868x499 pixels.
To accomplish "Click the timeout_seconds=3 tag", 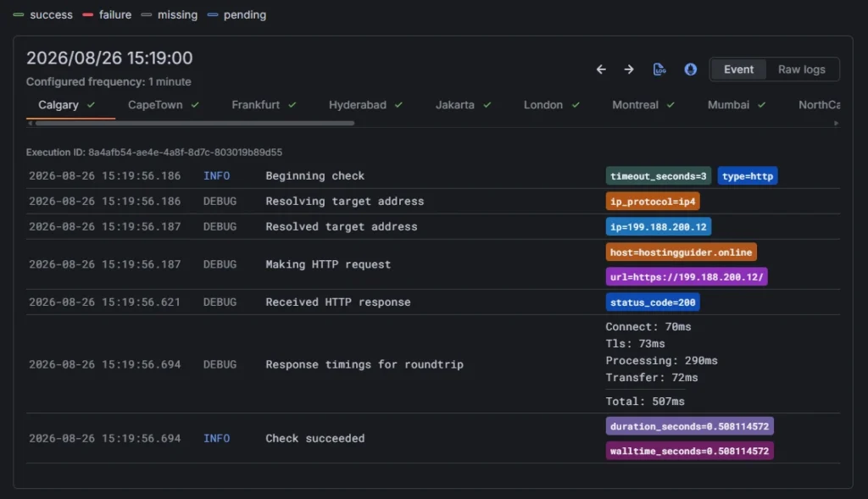I will [x=658, y=176].
